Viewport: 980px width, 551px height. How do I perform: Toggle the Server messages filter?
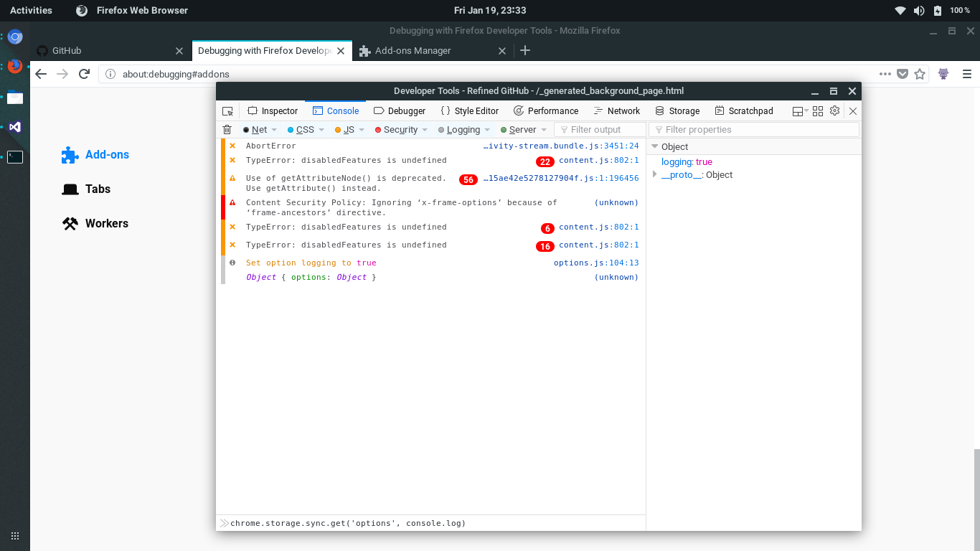pyautogui.click(x=519, y=130)
